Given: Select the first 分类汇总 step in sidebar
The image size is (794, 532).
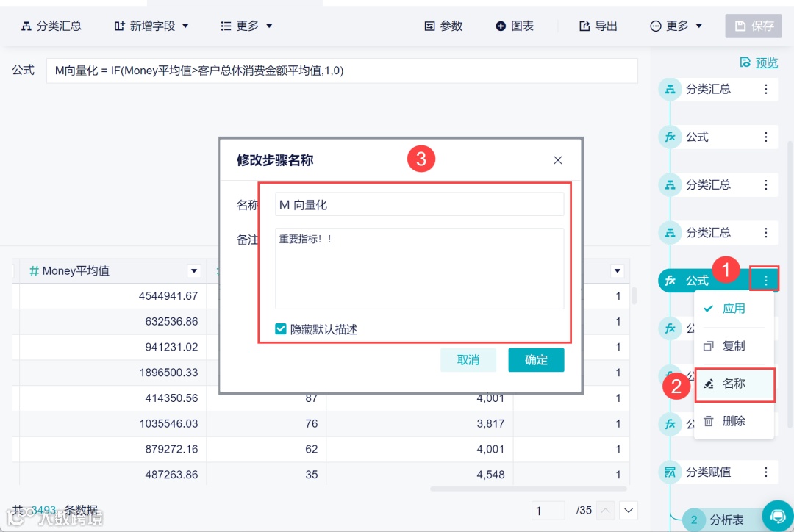Looking at the screenshot, I should (708, 89).
